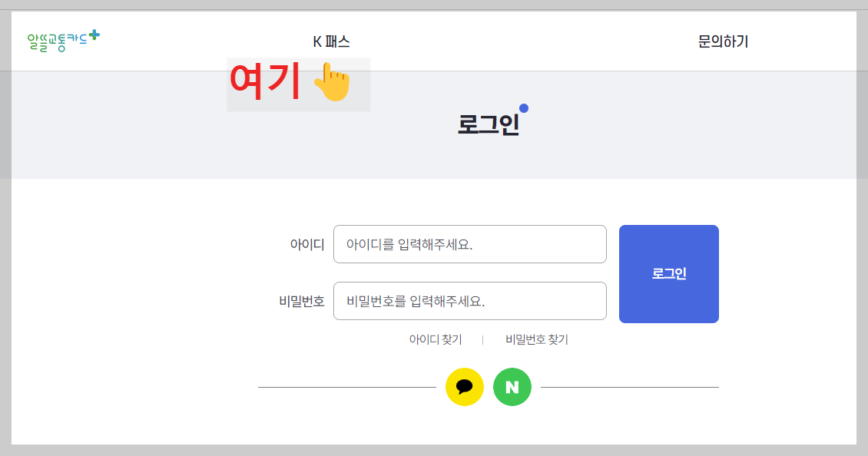Click the blue dot beside 로그인 heading
This screenshot has width=868, height=456.
pyautogui.click(x=525, y=107)
